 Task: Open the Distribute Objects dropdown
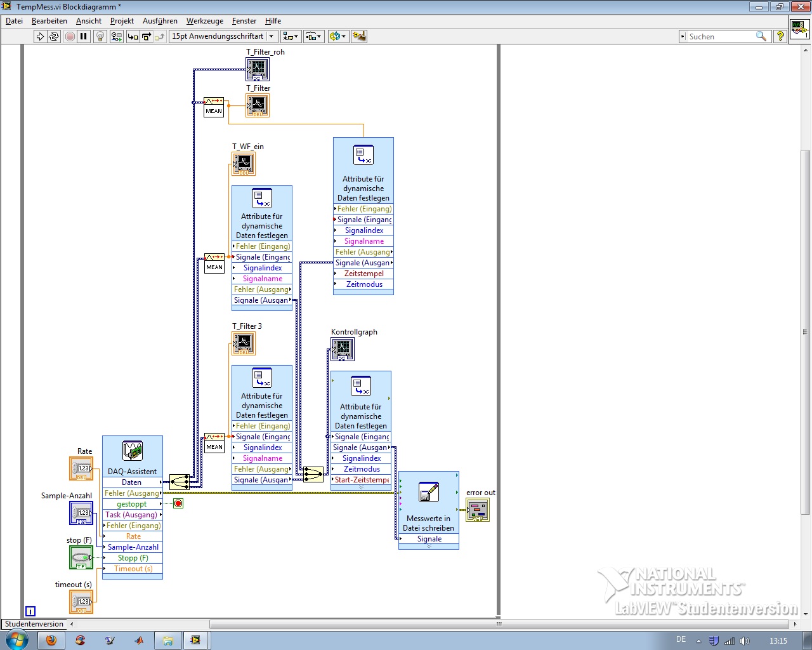(314, 36)
